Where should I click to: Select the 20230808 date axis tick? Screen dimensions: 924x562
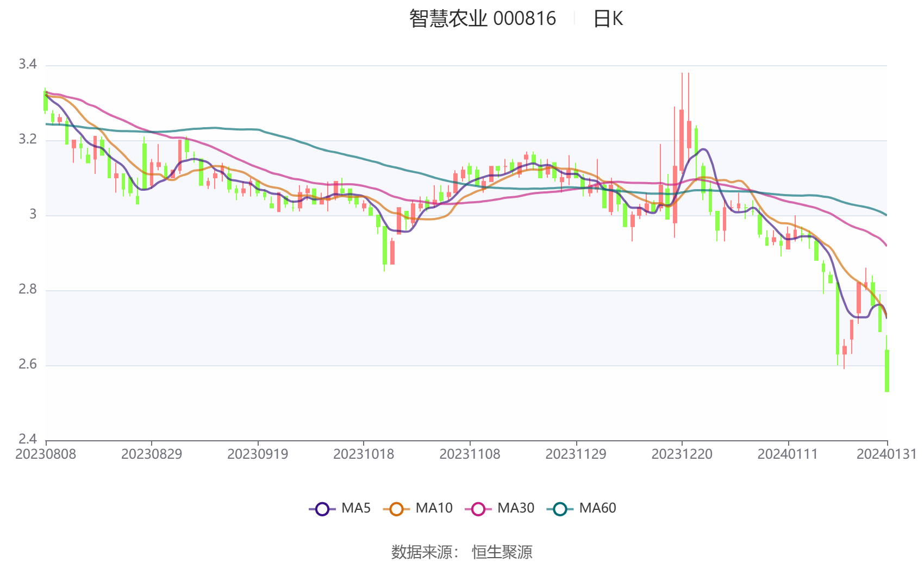coord(46,454)
